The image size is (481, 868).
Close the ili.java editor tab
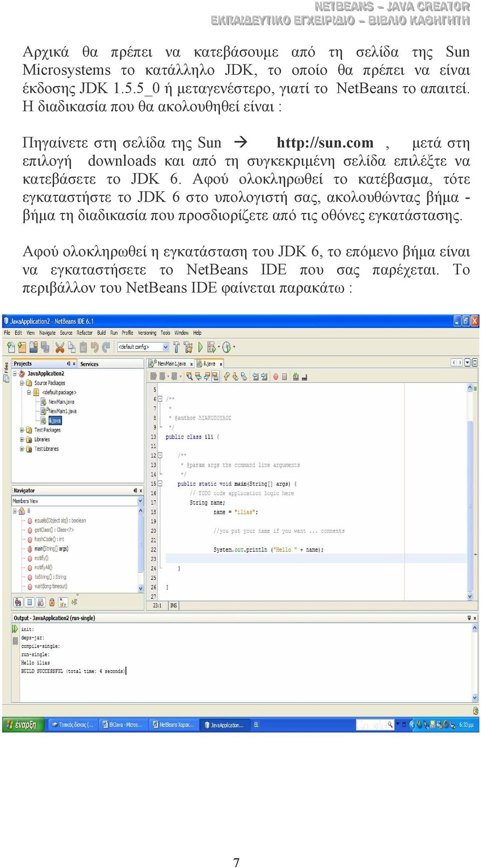pyautogui.click(x=220, y=364)
